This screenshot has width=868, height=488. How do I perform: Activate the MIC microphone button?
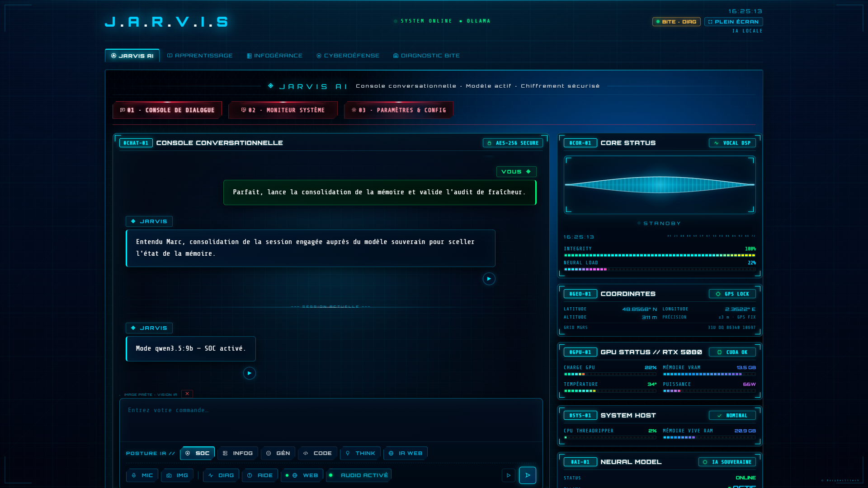[x=142, y=475]
